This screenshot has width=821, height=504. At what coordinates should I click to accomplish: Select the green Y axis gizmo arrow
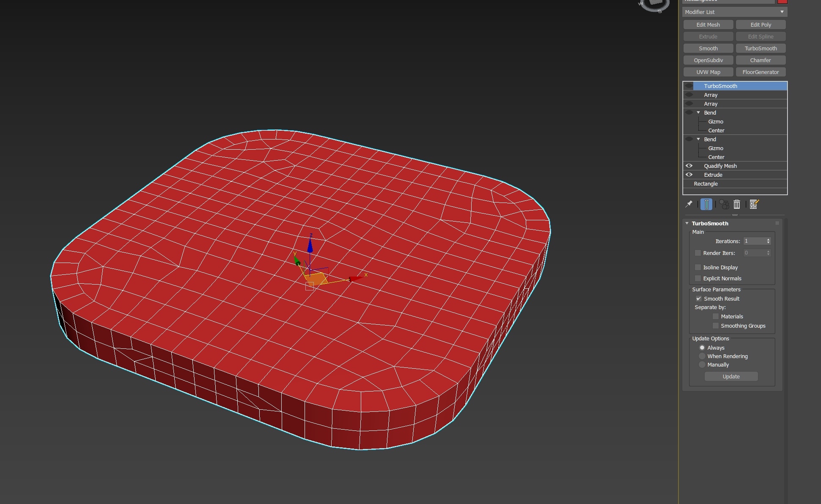[297, 261]
